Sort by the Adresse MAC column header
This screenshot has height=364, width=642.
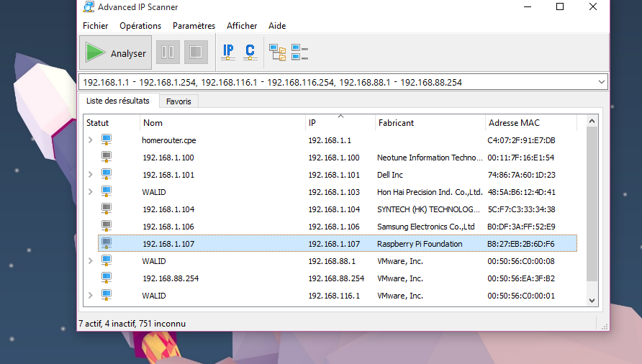531,123
